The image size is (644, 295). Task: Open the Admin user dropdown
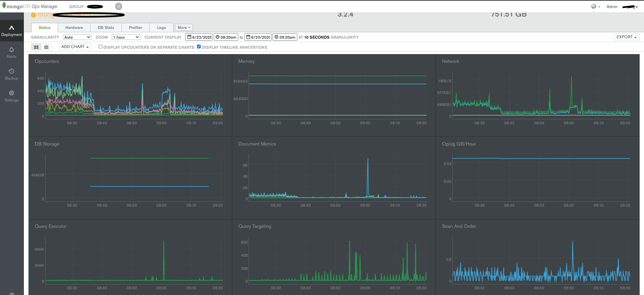[631, 7]
